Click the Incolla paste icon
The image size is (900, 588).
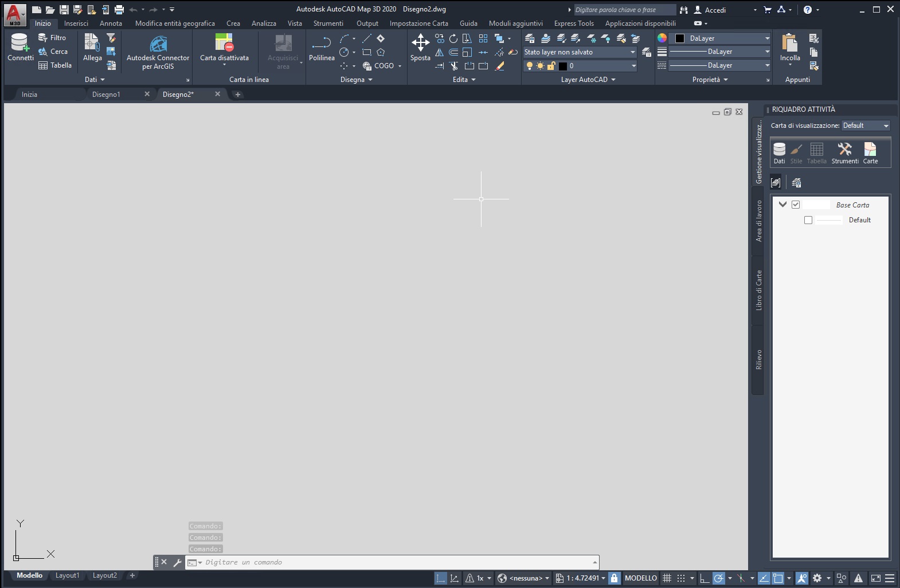[790, 44]
